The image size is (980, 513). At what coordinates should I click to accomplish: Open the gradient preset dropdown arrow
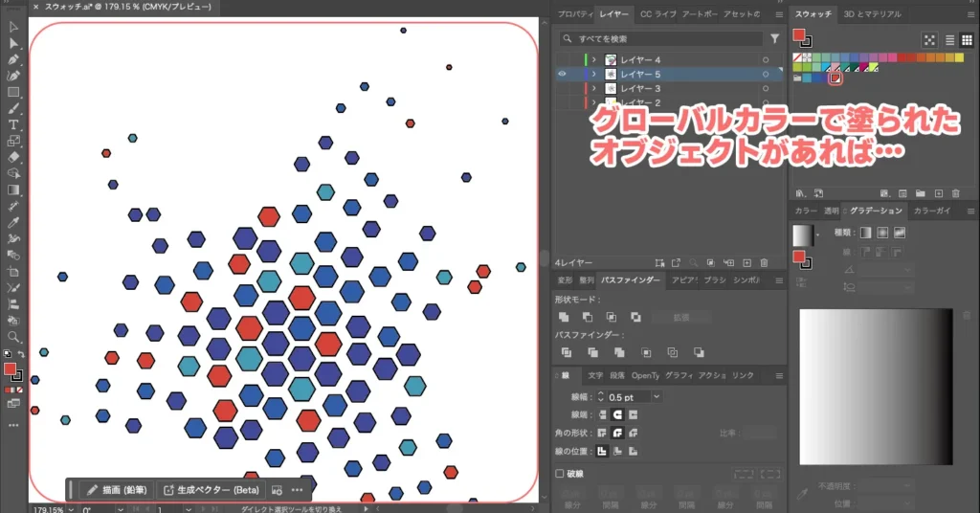[x=817, y=234]
